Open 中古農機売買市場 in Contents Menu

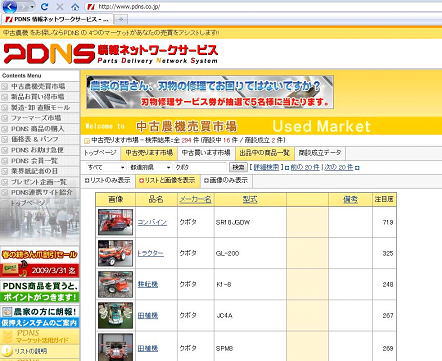(38, 86)
